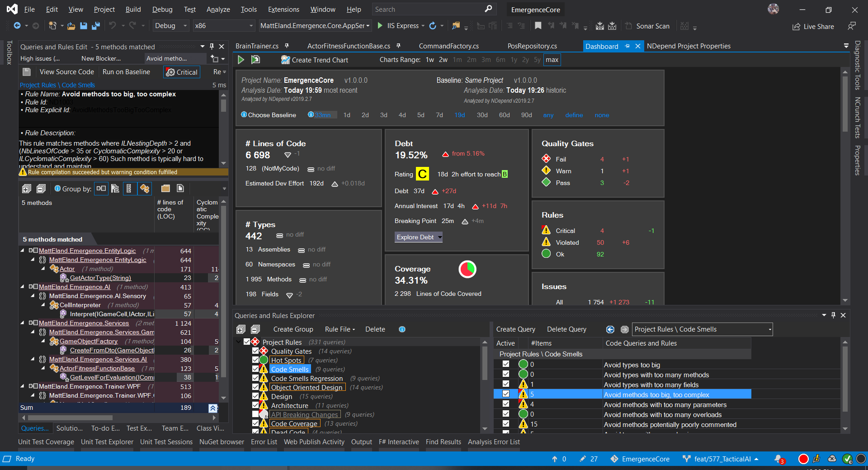Click the green rating C badge
This screenshot has width=868, height=470.
pos(422,174)
